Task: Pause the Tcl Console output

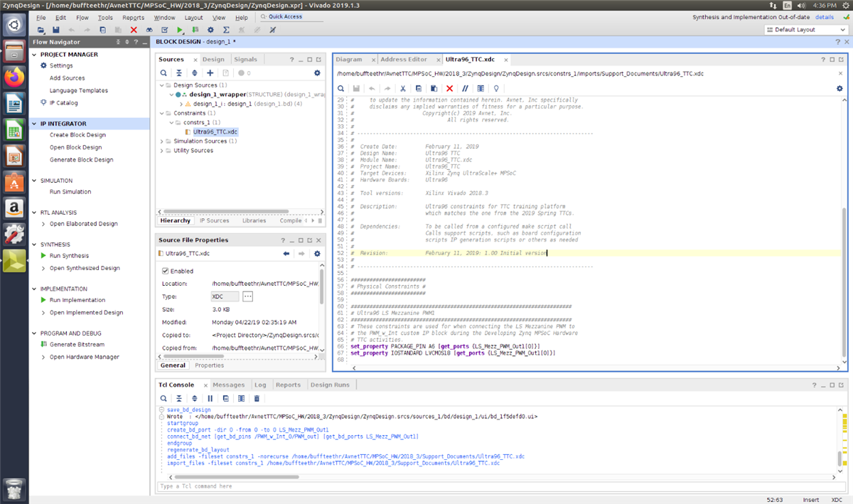Action: click(210, 399)
